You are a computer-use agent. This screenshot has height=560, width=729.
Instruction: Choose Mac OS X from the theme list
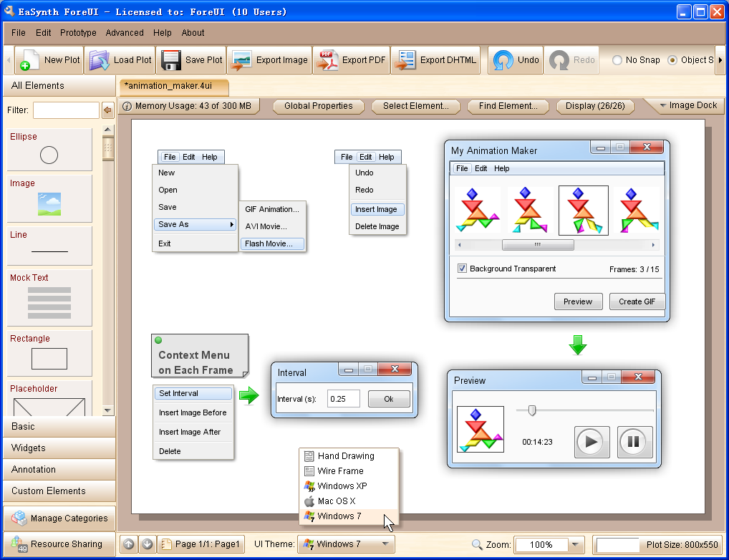(337, 501)
